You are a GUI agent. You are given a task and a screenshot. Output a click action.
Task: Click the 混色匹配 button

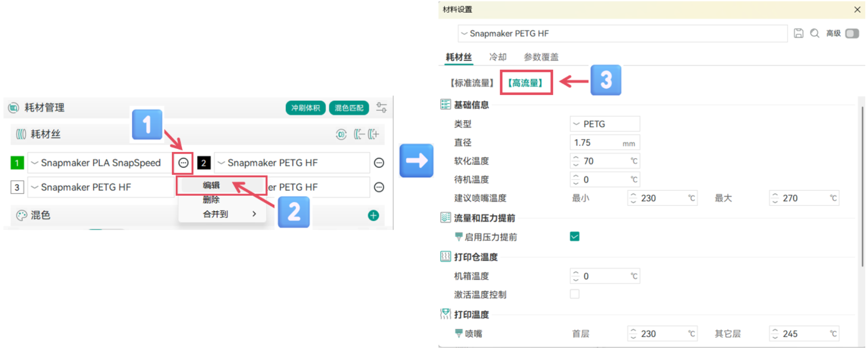(349, 108)
